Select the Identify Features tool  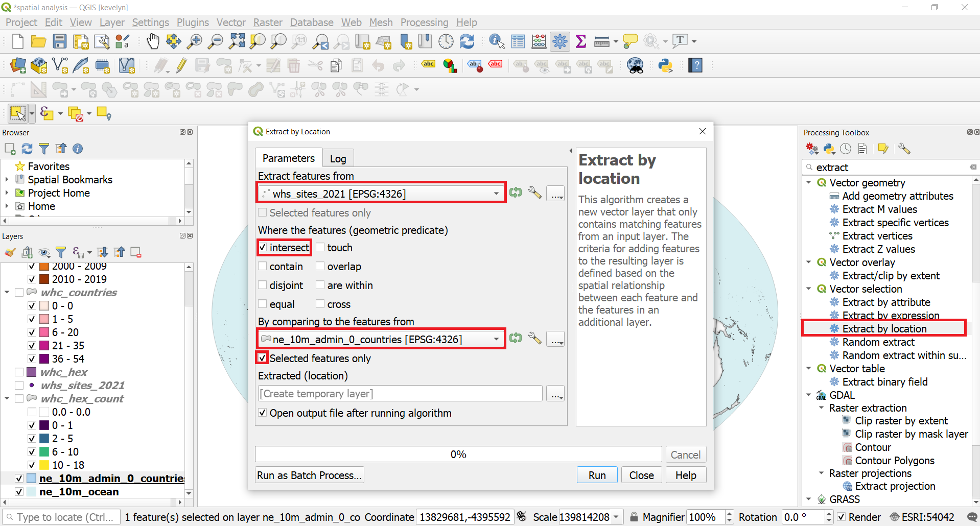(495, 41)
